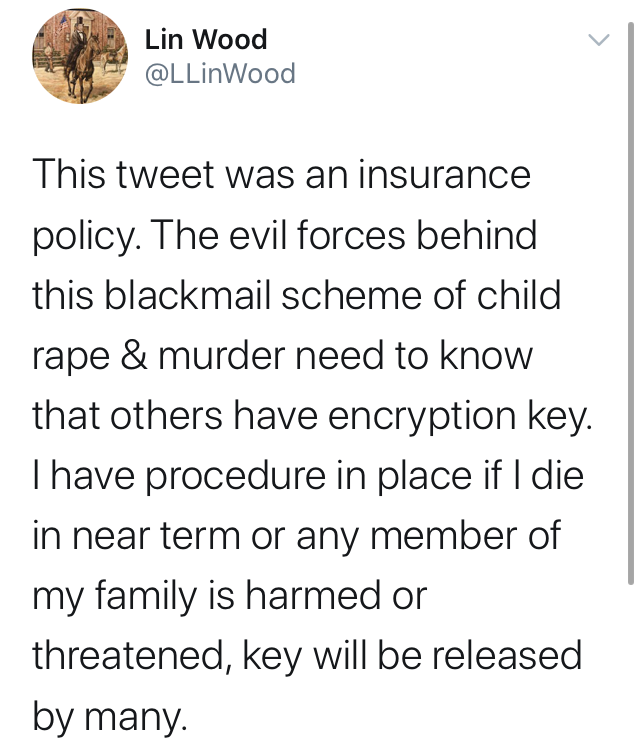640x745 pixels.
Task: Click the words "evil forces" in the tweet
Action: pos(318,235)
